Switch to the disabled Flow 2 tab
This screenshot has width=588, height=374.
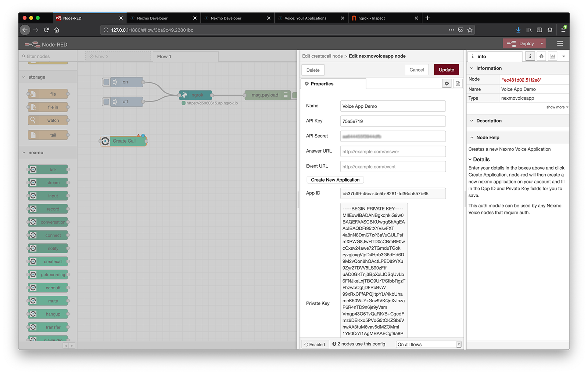[118, 56]
